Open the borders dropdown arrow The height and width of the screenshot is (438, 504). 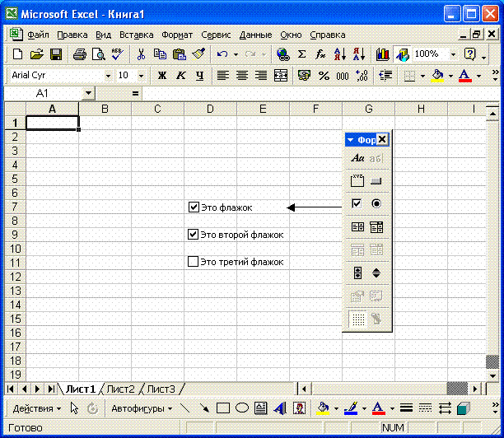(x=422, y=77)
